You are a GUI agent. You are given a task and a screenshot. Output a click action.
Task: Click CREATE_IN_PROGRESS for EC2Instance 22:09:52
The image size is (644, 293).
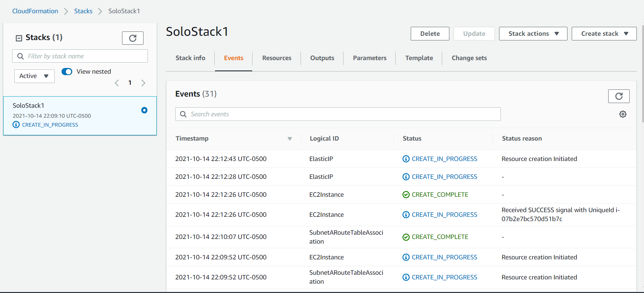444,257
